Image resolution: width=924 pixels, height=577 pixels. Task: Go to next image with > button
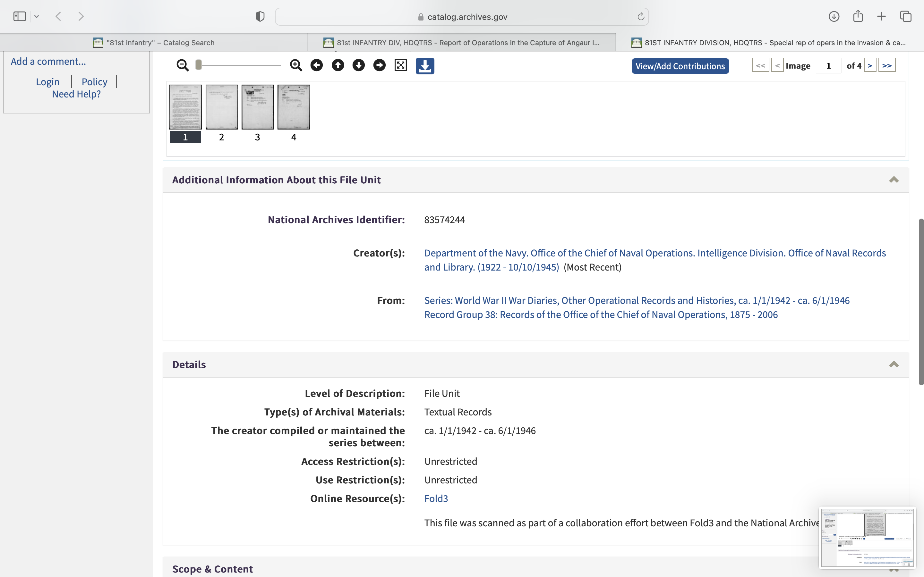pyautogui.click(x=870, y=66)
